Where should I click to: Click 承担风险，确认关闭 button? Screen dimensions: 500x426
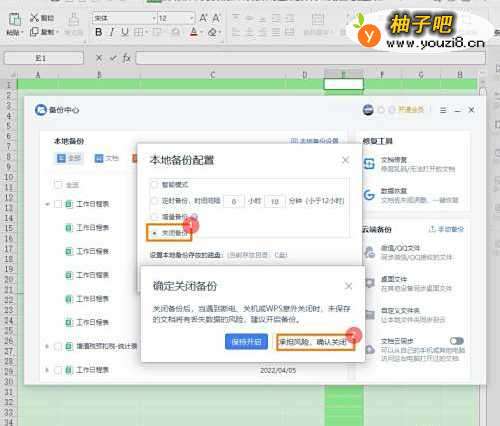[x=315, y=342]
